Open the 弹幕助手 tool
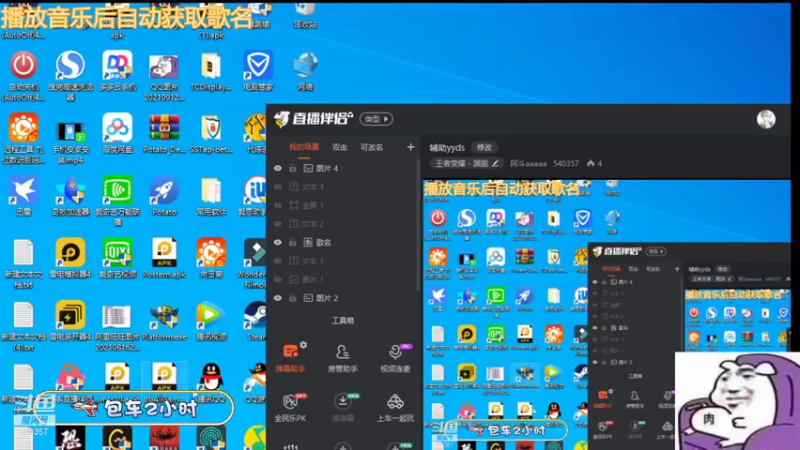The image size is (800, 450). click(x=290, y=357)
